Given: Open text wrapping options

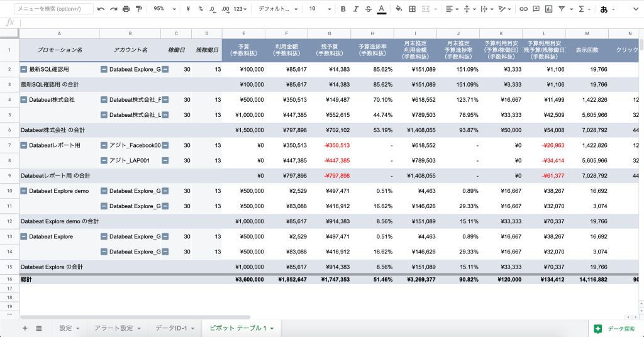Looking at the screenshot, I should [486, 9].
